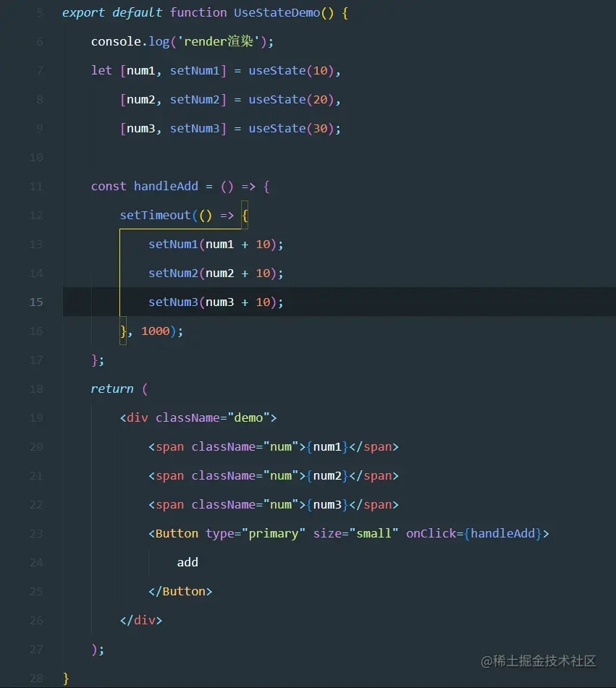Click setNum3(num3 + 10) statement
The image size is (616, 688).
pyautogui.click(x=216, y=302)
